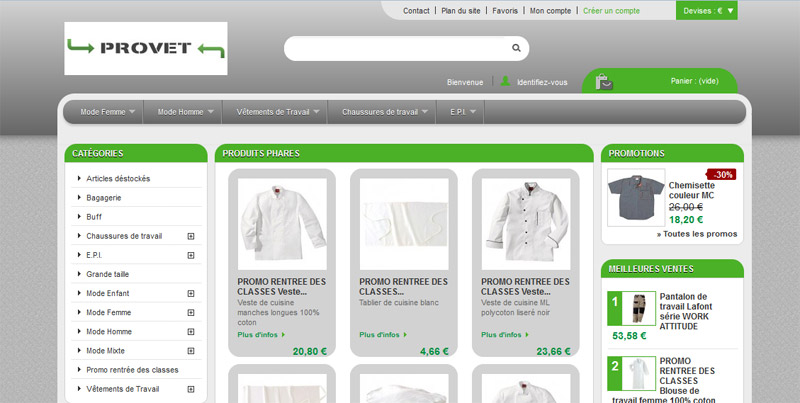Expand Vêtements de Travail sidebar category

(191, 389)
